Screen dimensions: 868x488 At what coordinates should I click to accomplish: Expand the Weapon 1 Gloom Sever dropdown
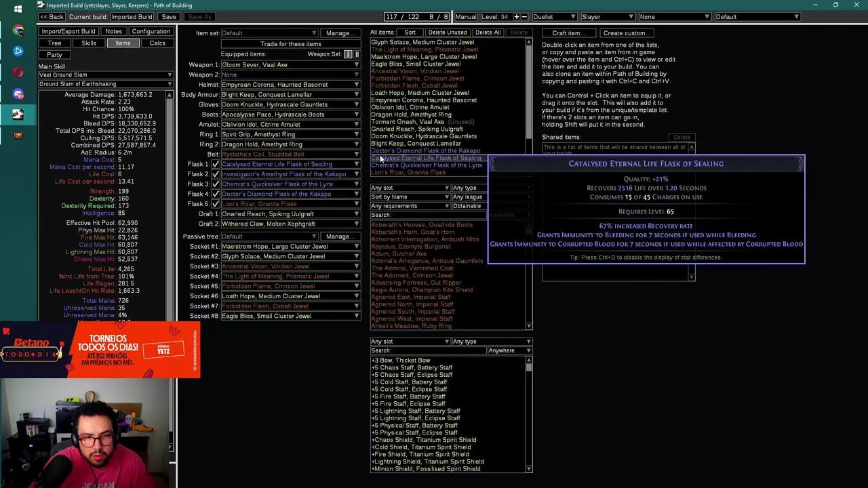[290, 65]
